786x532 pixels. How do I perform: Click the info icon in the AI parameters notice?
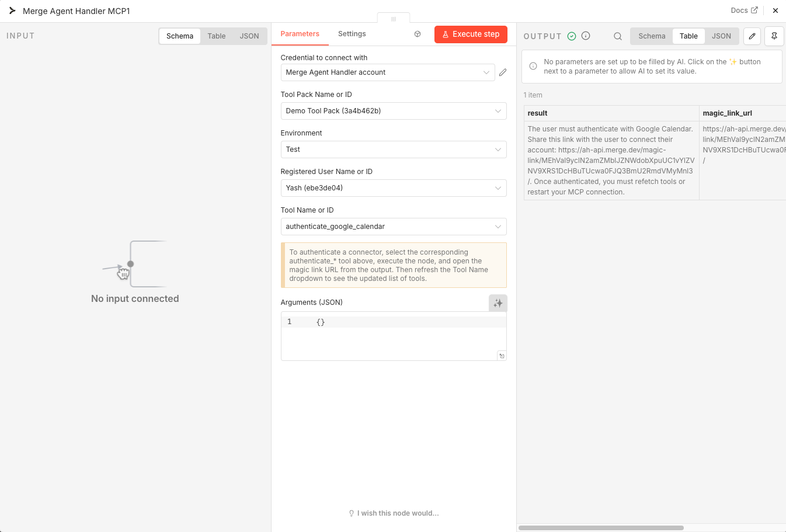coord(533,66)
